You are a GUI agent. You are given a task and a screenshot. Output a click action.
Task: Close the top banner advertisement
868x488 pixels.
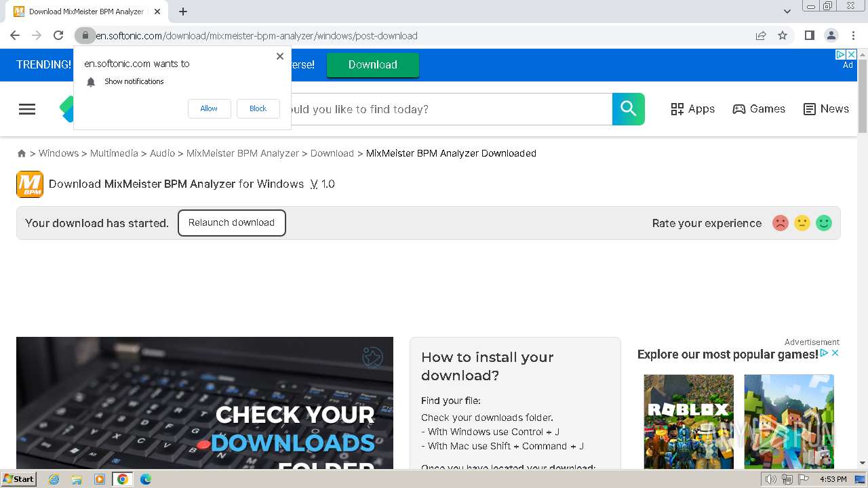(x=852, y=54)
